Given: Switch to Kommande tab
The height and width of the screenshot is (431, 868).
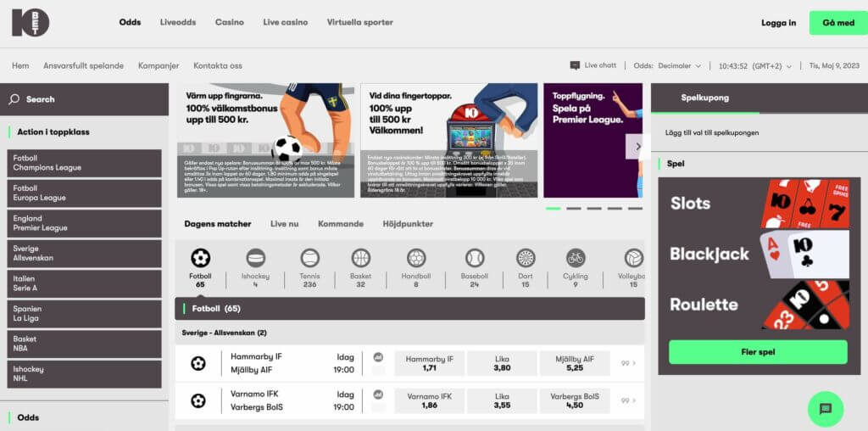Looking at the screenshot, I should click(x=341, y=224).
